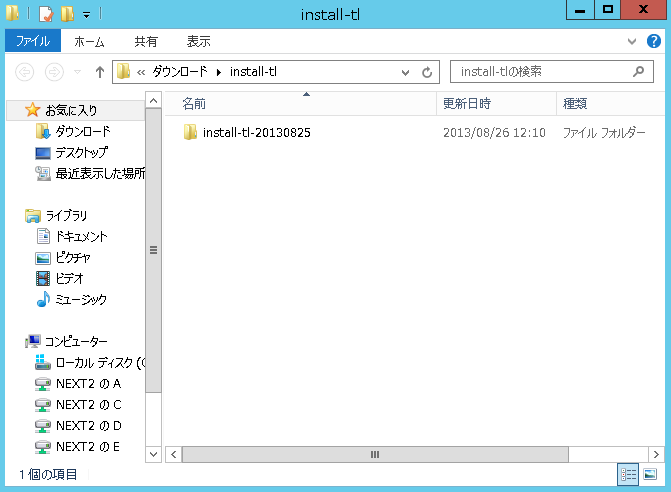Screen dimensions: 671x492
Task: Switch to details view button
Action: tap(628, 474)
